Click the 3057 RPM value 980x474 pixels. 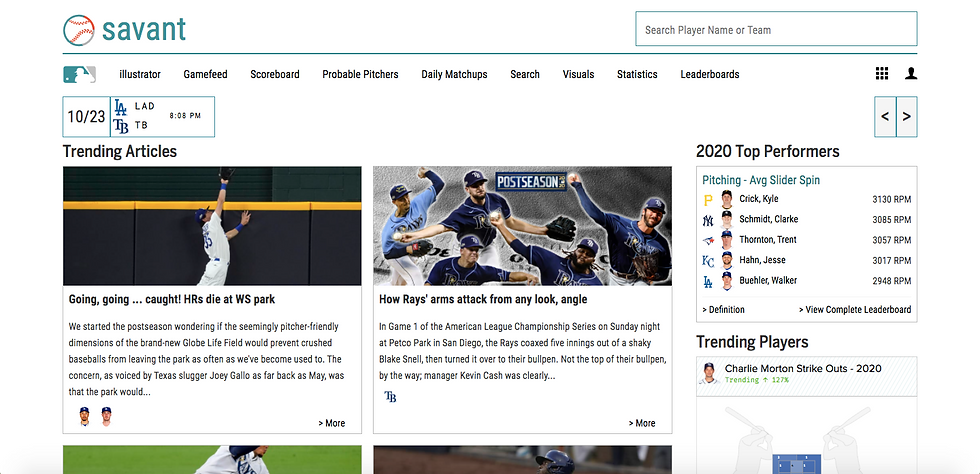(892, 240)
